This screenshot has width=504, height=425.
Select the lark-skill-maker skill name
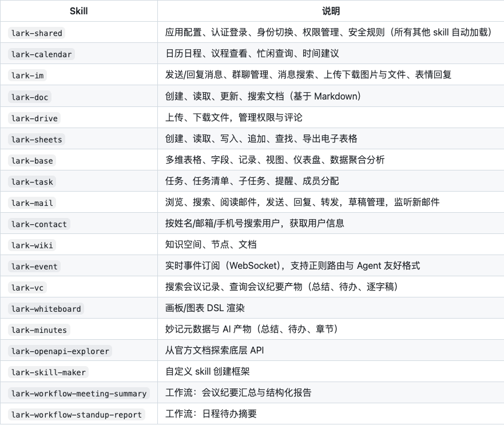(x=49, y=372)
